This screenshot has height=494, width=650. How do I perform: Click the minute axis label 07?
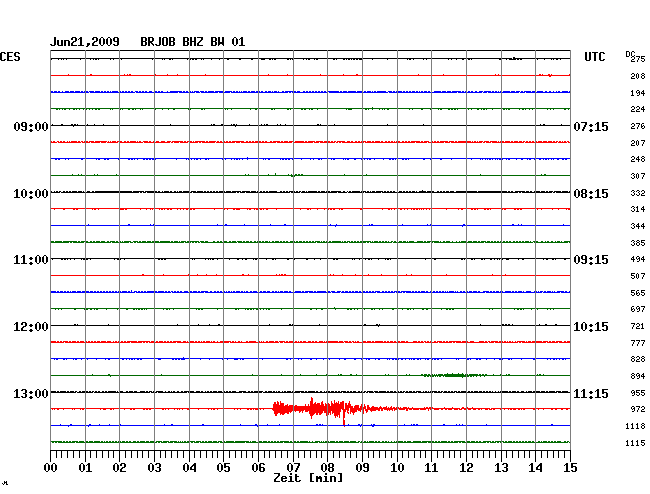click(x=293, y=468)
